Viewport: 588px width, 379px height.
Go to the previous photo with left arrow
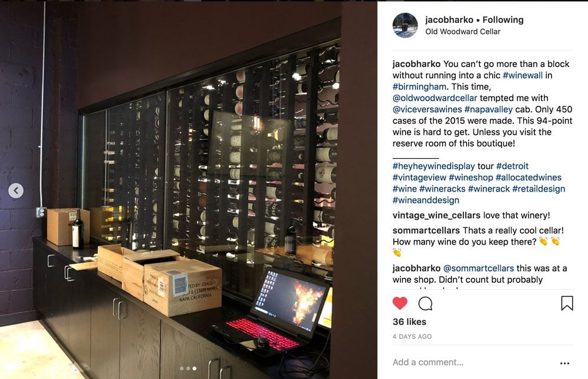16,190
